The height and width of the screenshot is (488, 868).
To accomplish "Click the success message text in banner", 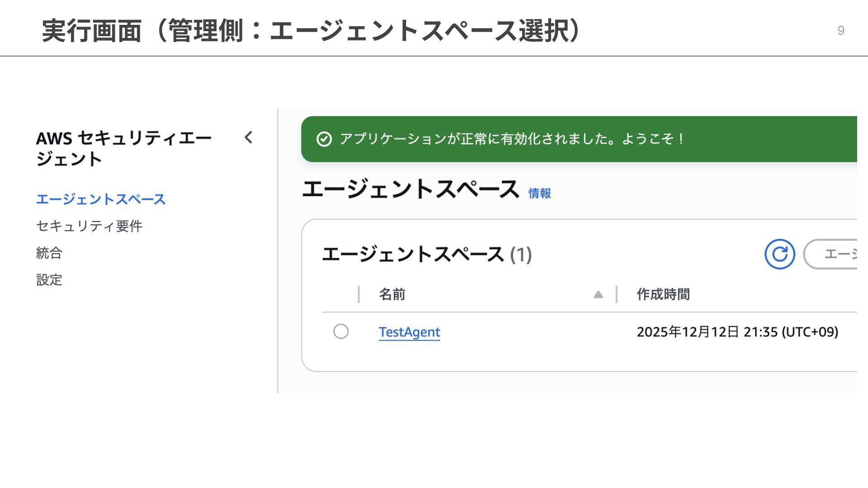I will (x=512, y=139).
